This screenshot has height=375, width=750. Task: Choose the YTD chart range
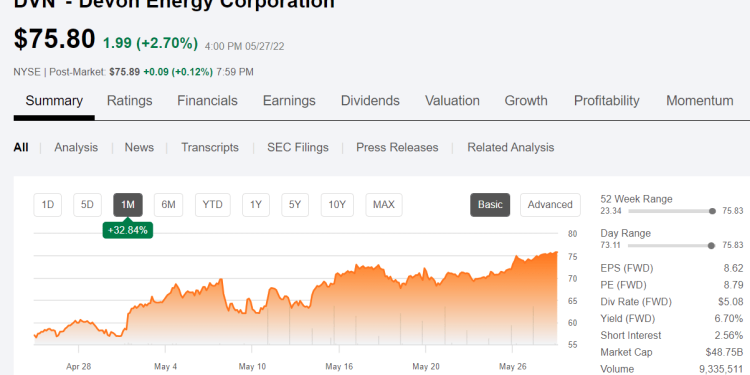[212, 205]
